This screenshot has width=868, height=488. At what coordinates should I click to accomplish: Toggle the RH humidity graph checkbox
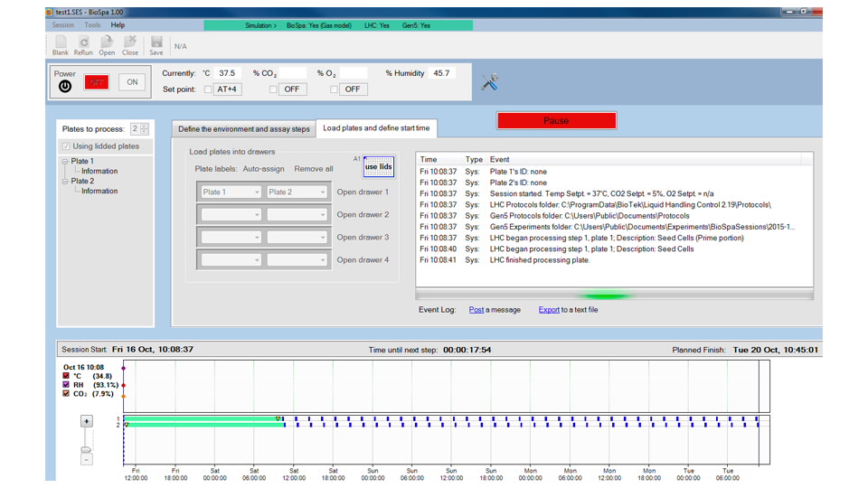(x=66, y=385)
